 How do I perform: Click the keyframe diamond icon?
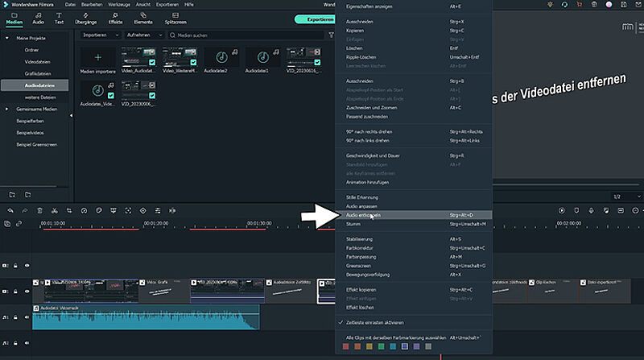(143, 210)
